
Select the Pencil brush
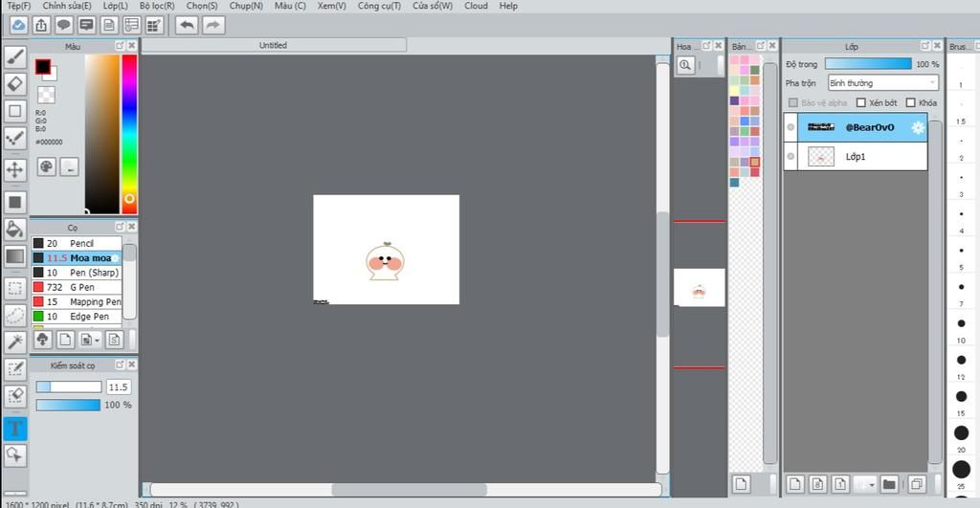click(77, 243)
